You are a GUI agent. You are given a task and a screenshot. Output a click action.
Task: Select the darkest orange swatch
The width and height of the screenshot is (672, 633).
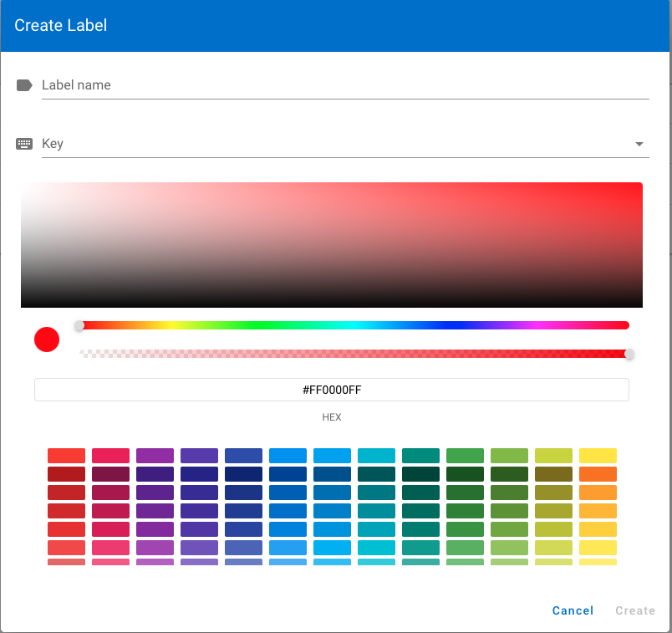point(598,474)
